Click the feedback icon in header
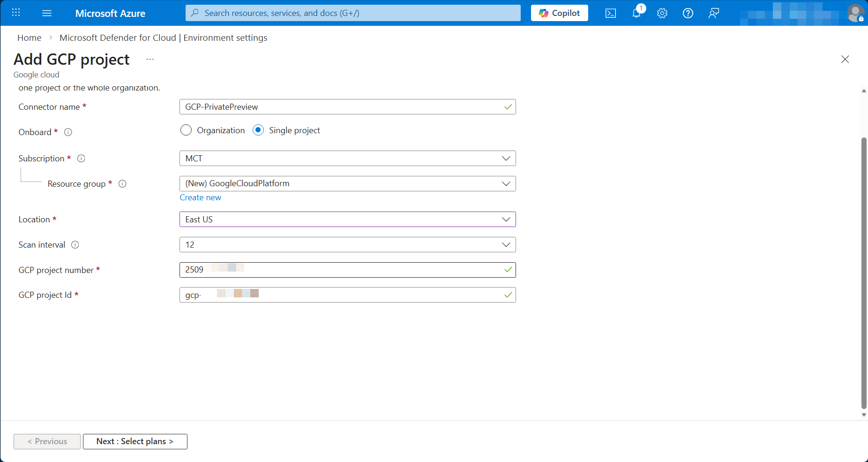 (713, 13)
